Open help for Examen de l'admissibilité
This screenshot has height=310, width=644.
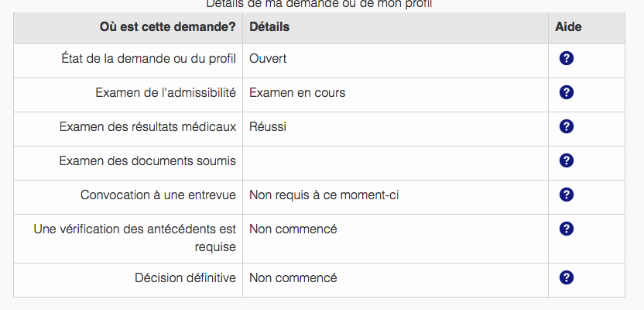566,92
